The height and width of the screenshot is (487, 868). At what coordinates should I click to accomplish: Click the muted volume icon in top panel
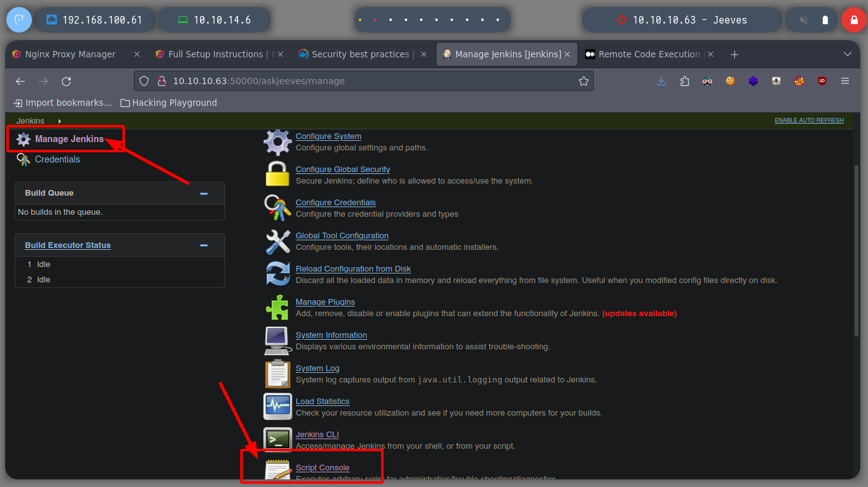(x=804, y=20)
